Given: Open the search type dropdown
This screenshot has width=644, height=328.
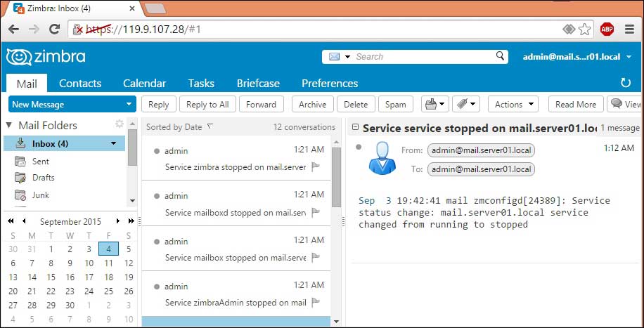Looking at the screenshot, I should 347,57.
